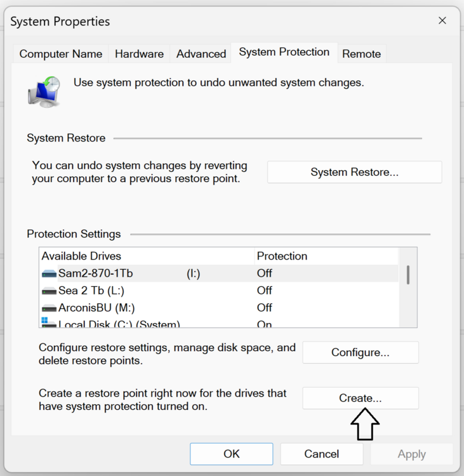Click the Available Drives column header
Image resolution: width=464 pixels, height=476 pixels.
[x=145, y=256]
